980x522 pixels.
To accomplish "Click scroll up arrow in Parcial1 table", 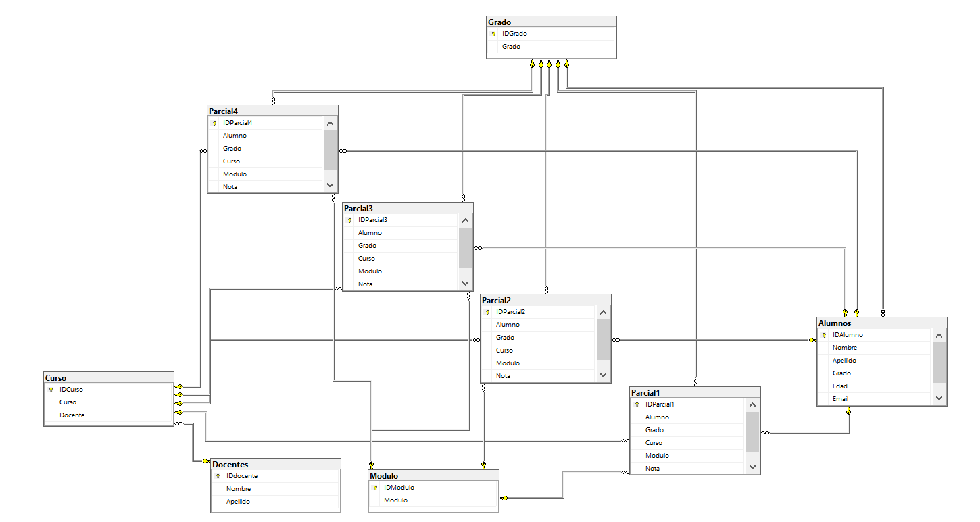I will [752, 405].
